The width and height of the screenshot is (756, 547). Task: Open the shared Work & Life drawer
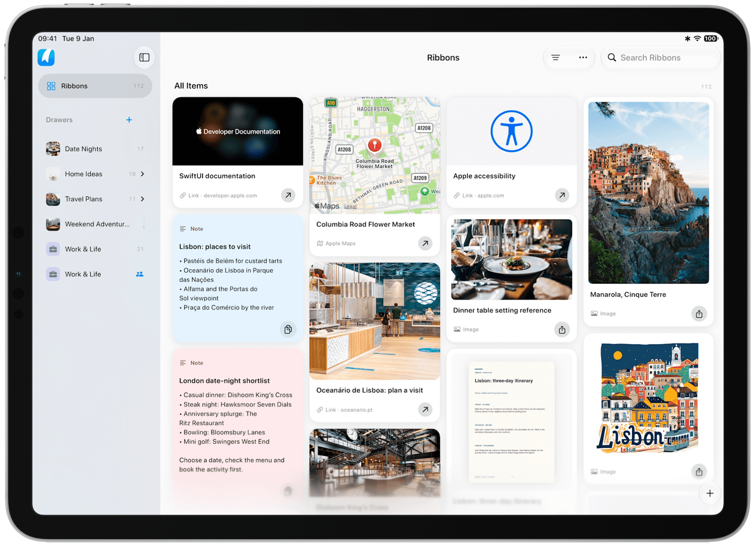pos(95,274)
